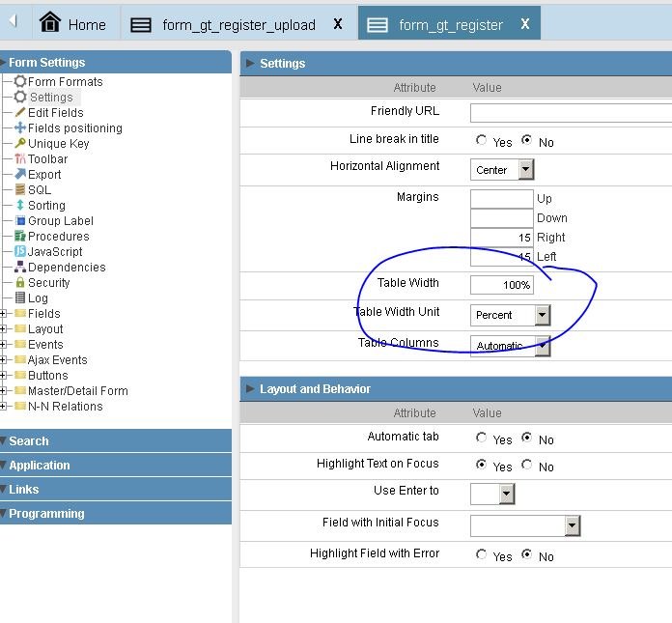
Task: Click the Log list icon
Action: 20,297
